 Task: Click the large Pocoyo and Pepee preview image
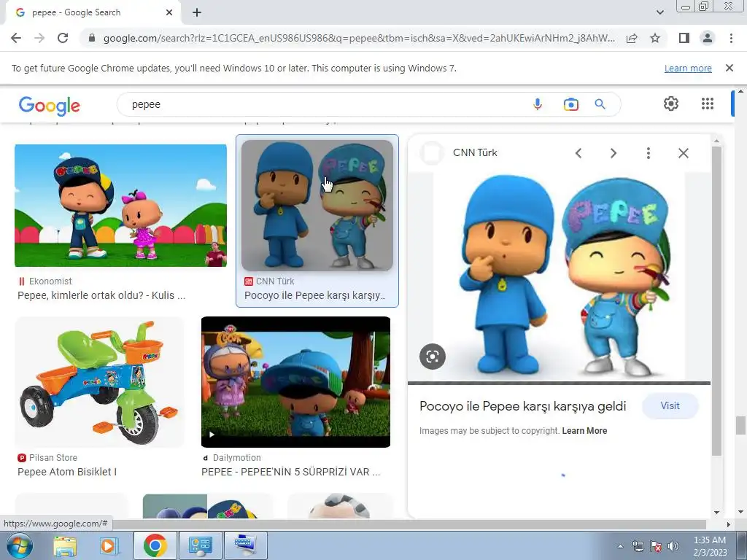(560, 276)
